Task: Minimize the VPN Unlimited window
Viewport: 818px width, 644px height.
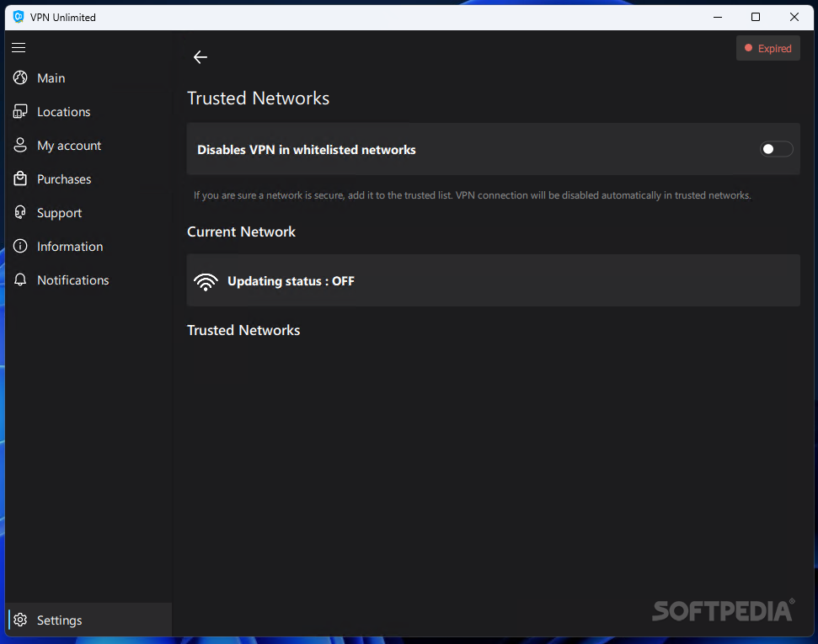Action: [x=718, y=17]
